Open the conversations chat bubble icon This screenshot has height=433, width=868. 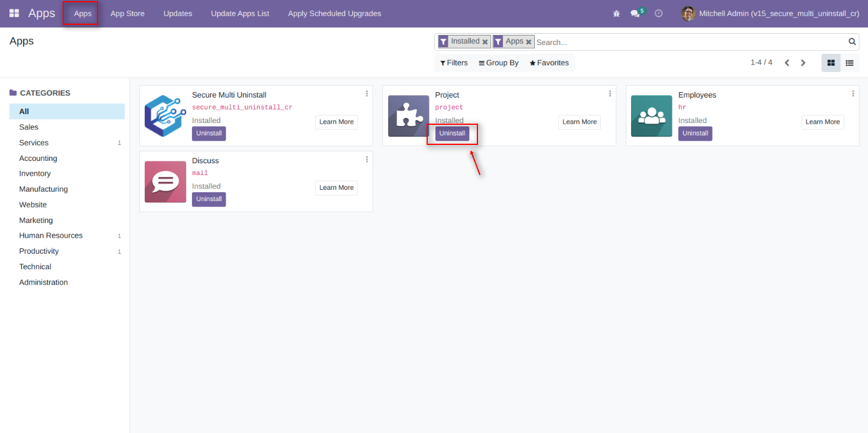(635, 13)
